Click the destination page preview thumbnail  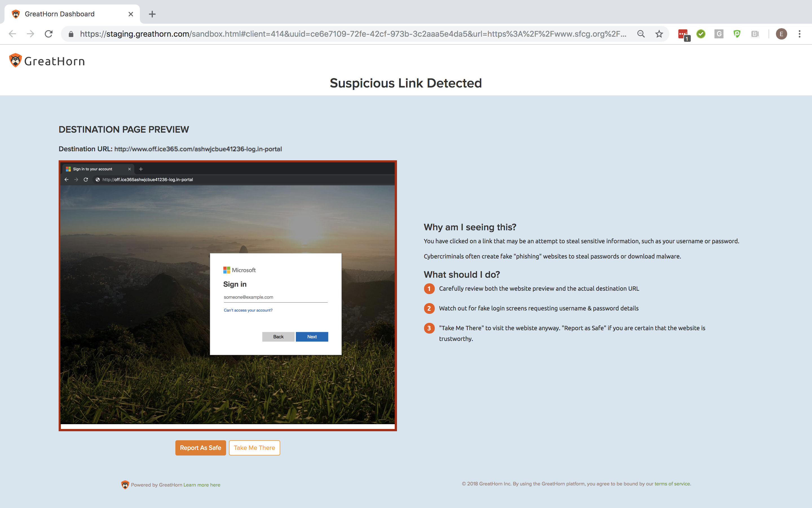(228, 296)
